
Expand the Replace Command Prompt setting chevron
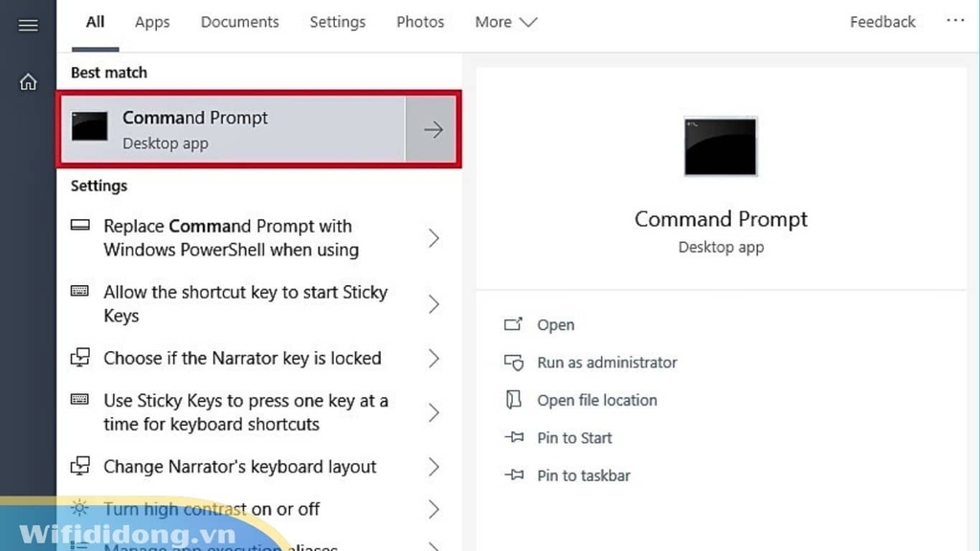click(x=434, y=238)
